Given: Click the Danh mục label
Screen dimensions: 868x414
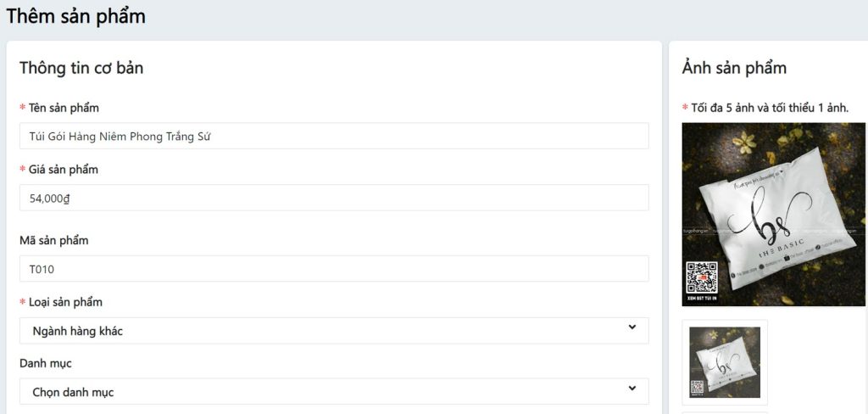Looking at the screenshot, I should pos(46,363).
